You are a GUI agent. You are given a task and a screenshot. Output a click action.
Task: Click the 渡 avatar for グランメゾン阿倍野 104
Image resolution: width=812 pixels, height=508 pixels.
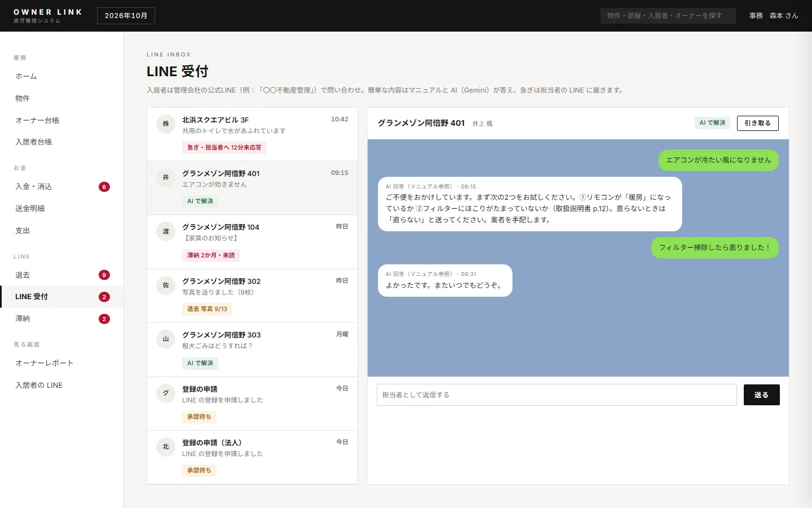click(166, 231)
